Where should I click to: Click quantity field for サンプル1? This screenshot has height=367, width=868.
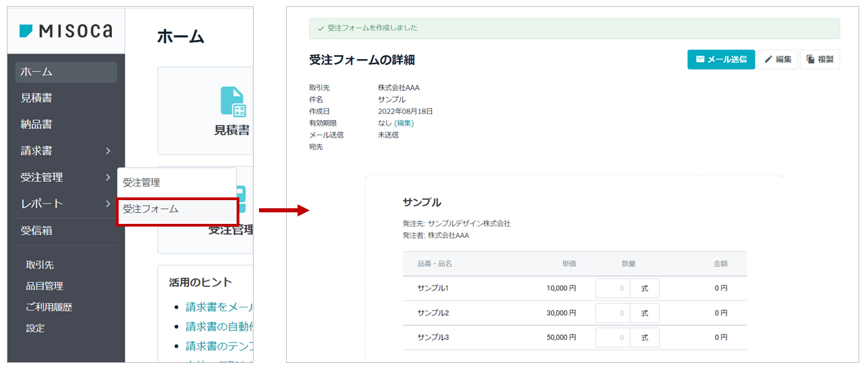(612, 288)
